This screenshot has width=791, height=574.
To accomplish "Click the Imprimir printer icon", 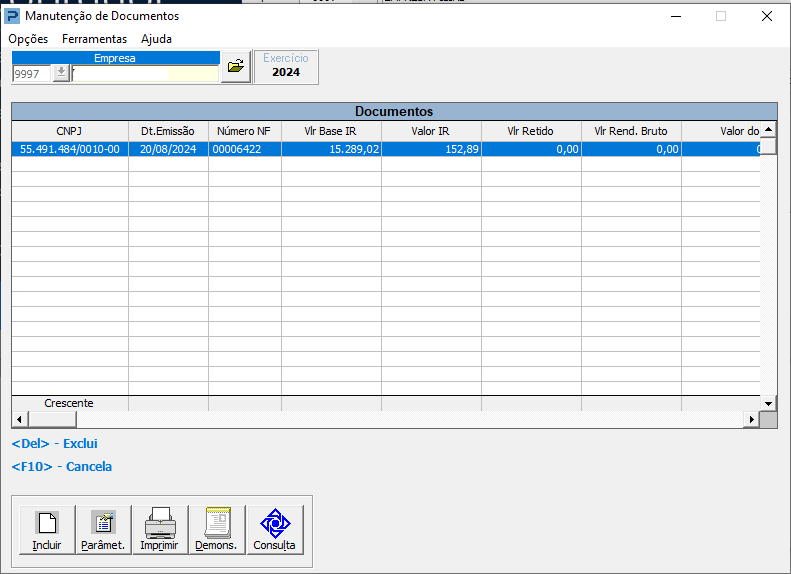I will point(160,530).
